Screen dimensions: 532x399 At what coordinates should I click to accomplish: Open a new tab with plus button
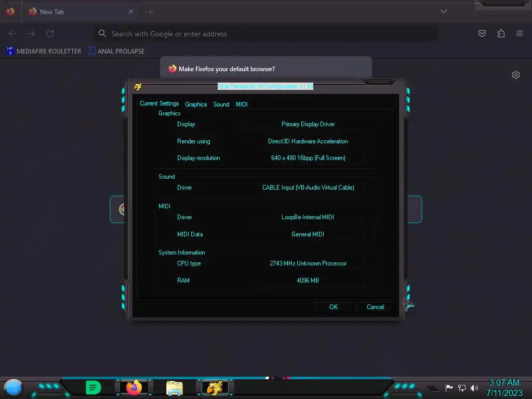(x=151, y=12)
